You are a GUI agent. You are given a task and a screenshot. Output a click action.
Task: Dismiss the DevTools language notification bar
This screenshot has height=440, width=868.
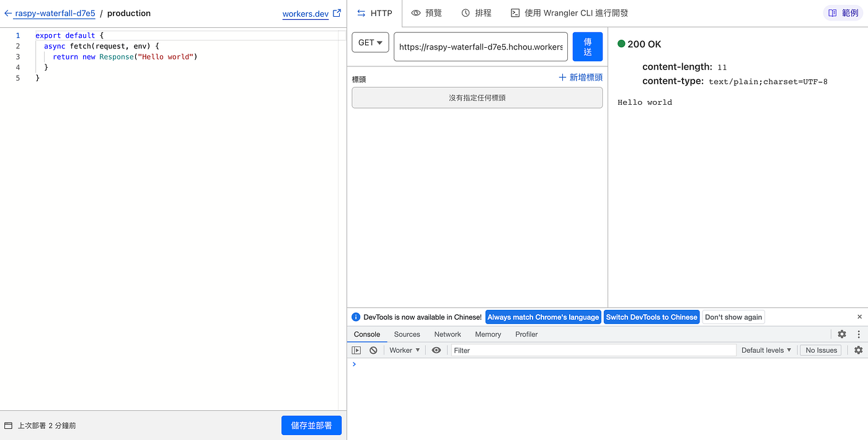point(859,317)
